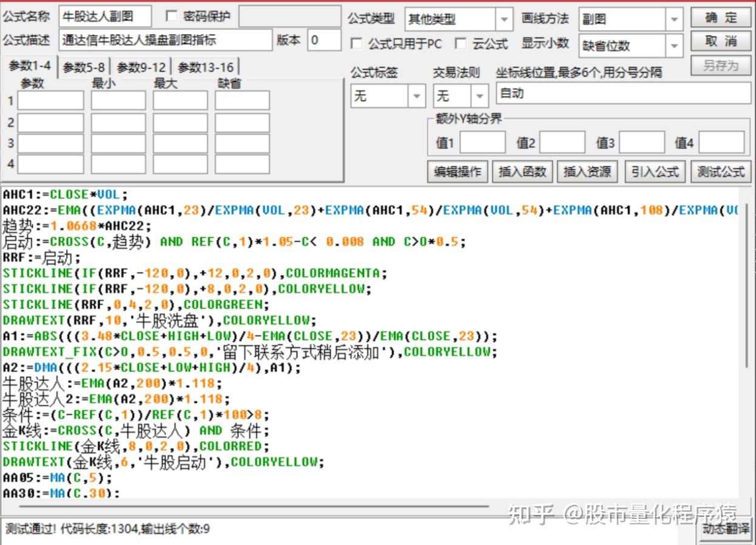Enable the 公式只用于PC checkbox
This screenshot has width=756, height=545.
pos(357,44)
